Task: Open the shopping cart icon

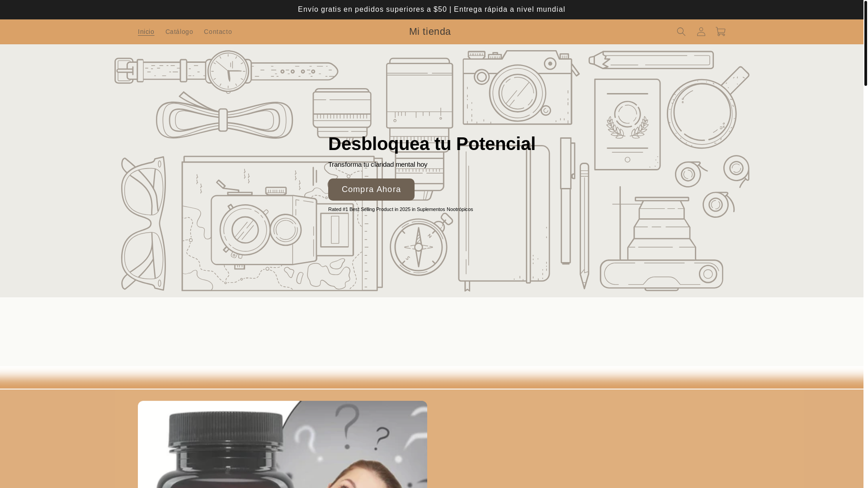Action: tap(721, 32)
